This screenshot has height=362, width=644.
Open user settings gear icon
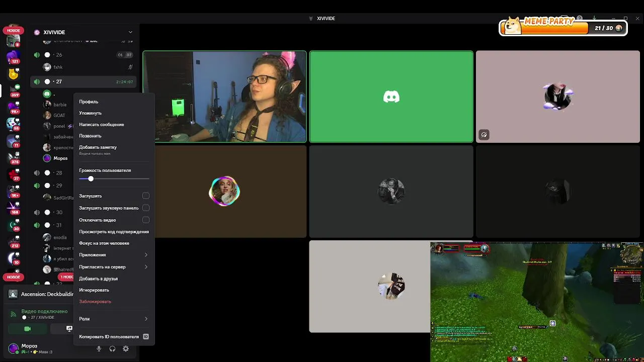coord(126,348)
